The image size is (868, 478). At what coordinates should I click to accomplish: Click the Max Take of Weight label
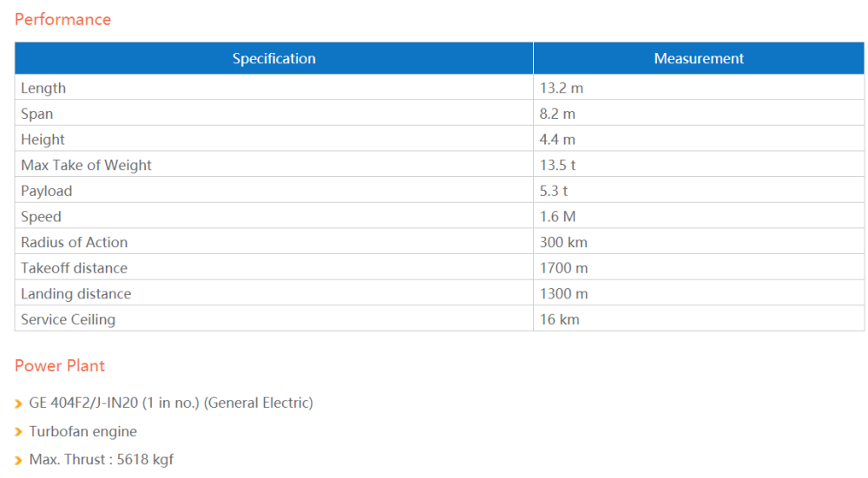86,165
